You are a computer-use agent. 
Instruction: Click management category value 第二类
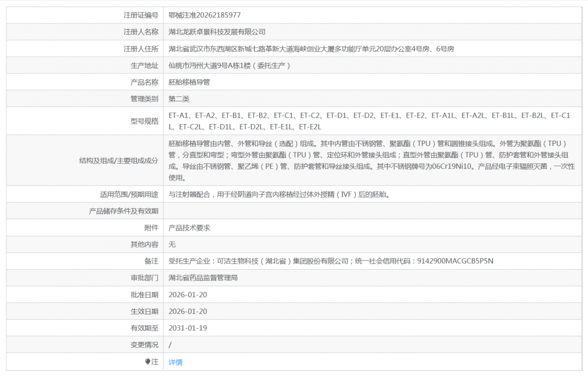[x=179, y=99]
